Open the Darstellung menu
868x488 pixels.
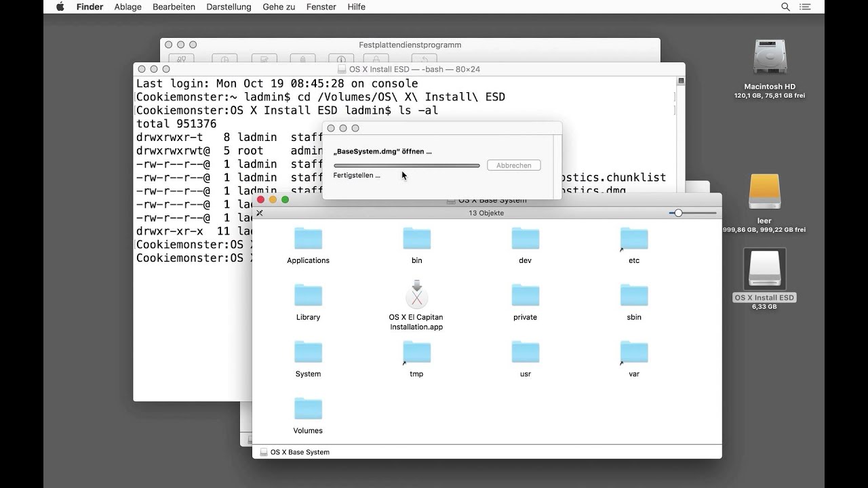click(x=229, y=7)
